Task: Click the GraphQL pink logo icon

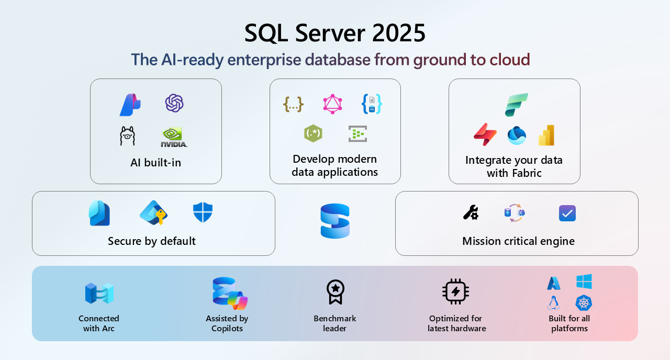Action: click(x=332, y=104)
